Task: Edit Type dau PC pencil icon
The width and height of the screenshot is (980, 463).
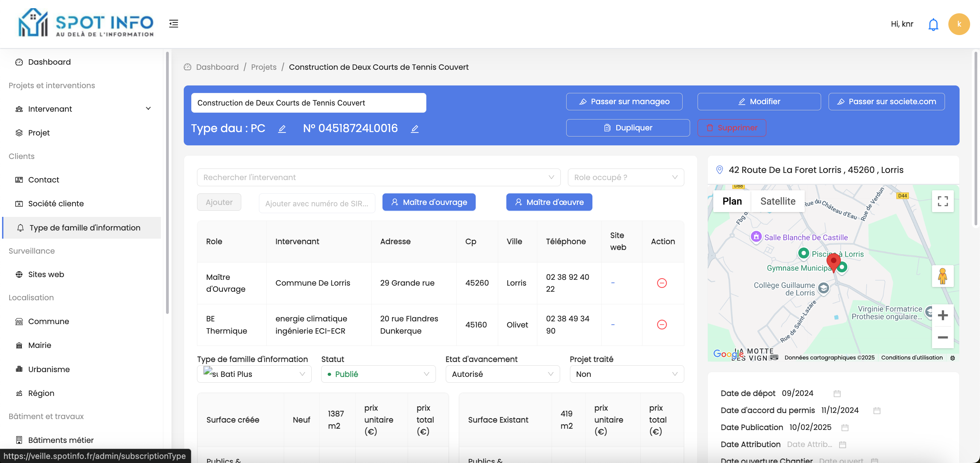Action: [x=282, y=129]
